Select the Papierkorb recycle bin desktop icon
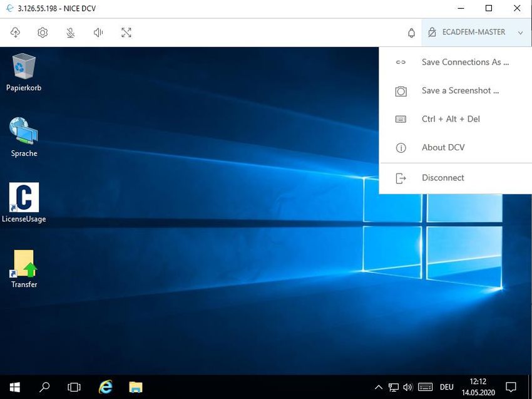Viewport: 532px width, 399px height. (x=23, y=72)
